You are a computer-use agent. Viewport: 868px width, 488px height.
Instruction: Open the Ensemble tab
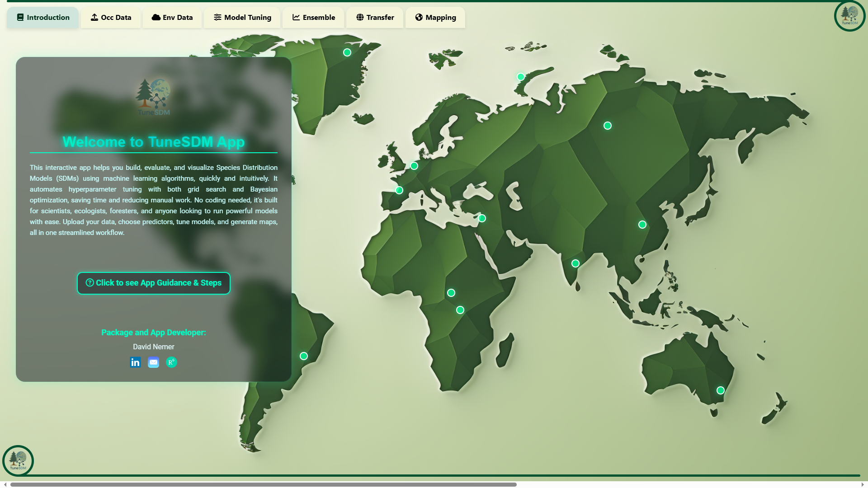313,18
